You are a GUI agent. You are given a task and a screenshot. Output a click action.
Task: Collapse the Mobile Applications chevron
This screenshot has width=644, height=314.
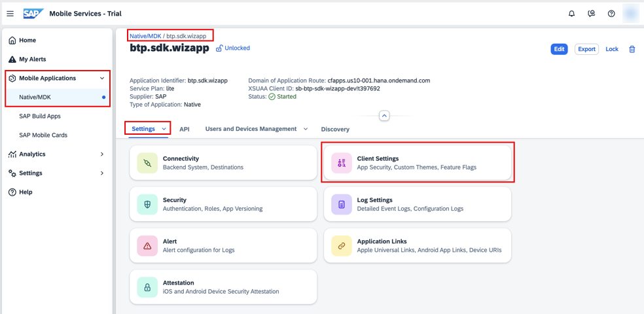tap(102, 78)
